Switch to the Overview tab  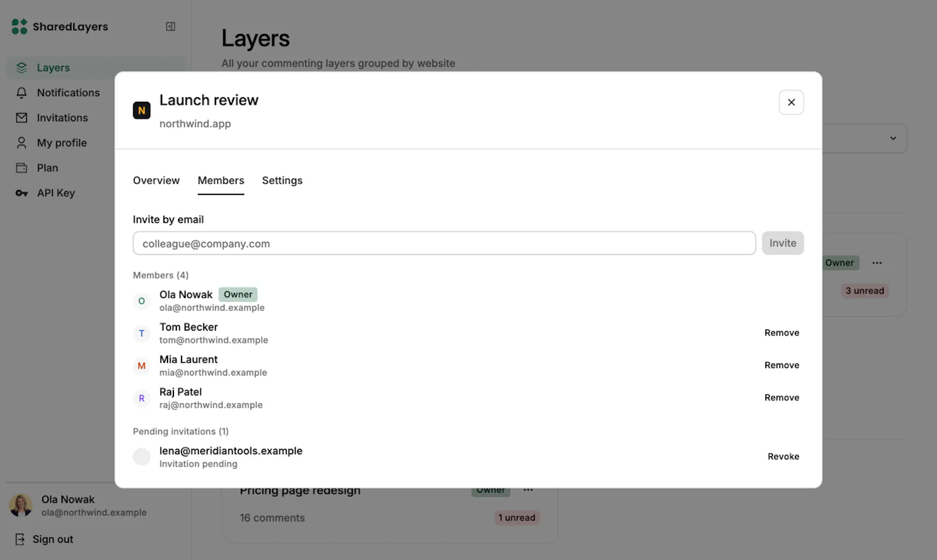[156, 180]
